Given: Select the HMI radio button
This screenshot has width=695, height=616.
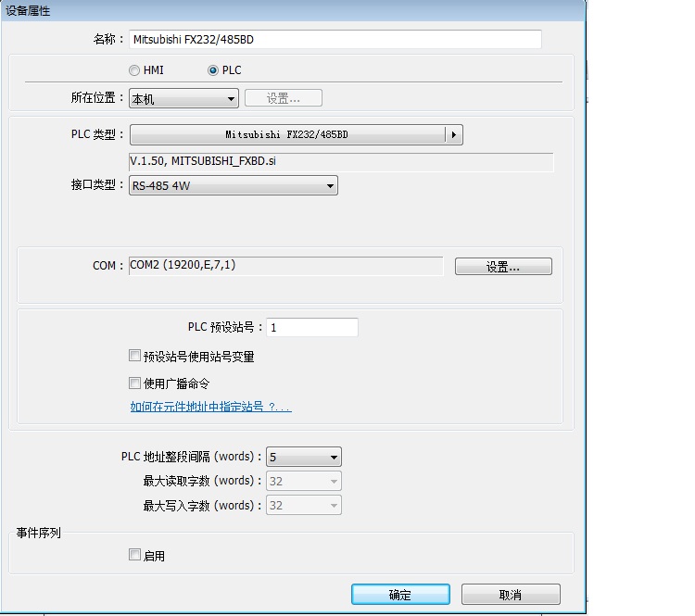Looking at the screenshot, I should click(134, 70).
